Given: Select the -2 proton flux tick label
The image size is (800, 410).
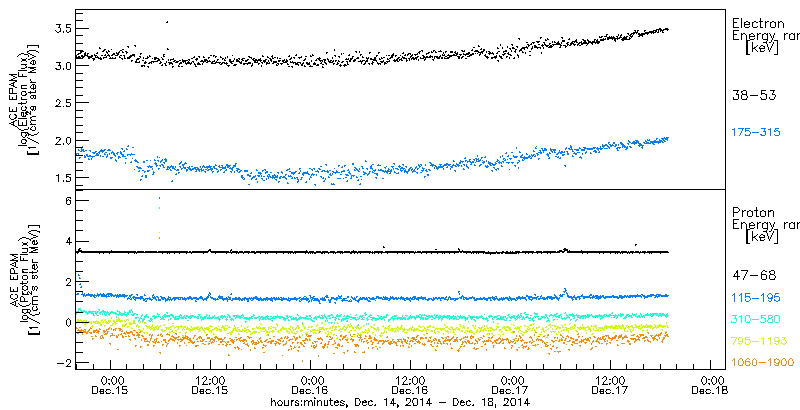Looking at the screenshot, I should 62,363.
